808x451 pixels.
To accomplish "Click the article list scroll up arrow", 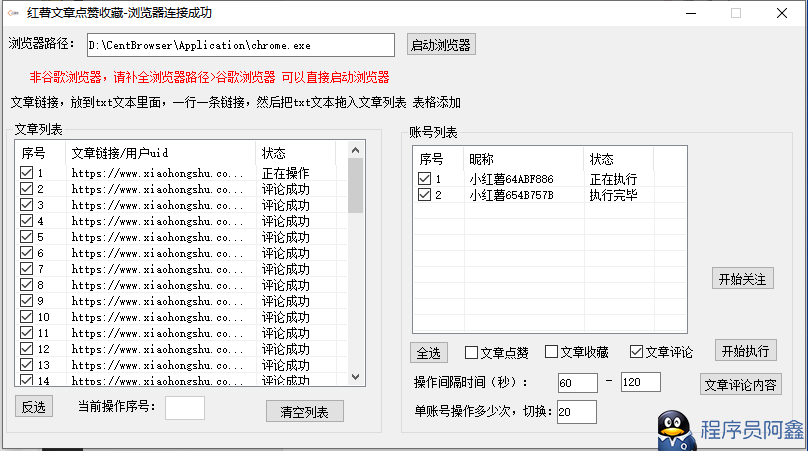I will 355,151.
